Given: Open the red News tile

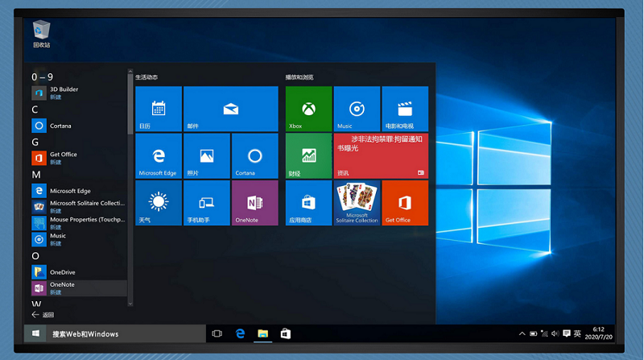Looking at the screenshot, I should pos(381,155).
